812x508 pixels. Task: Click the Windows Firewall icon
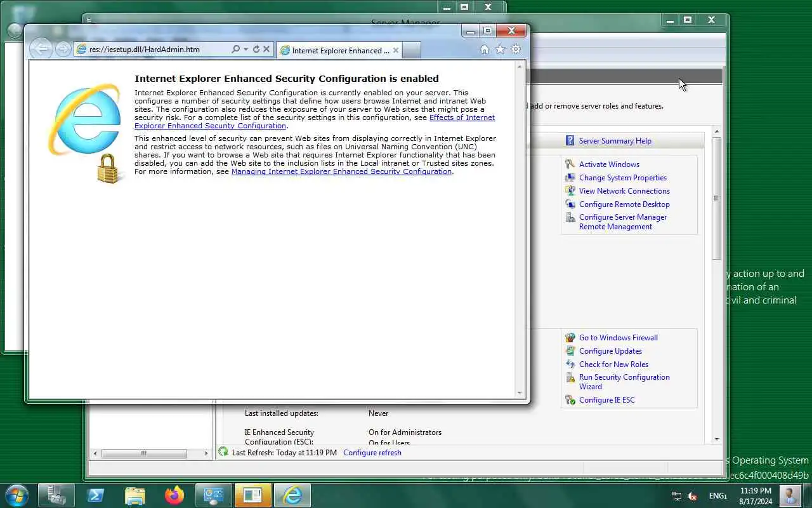(570, 338)
